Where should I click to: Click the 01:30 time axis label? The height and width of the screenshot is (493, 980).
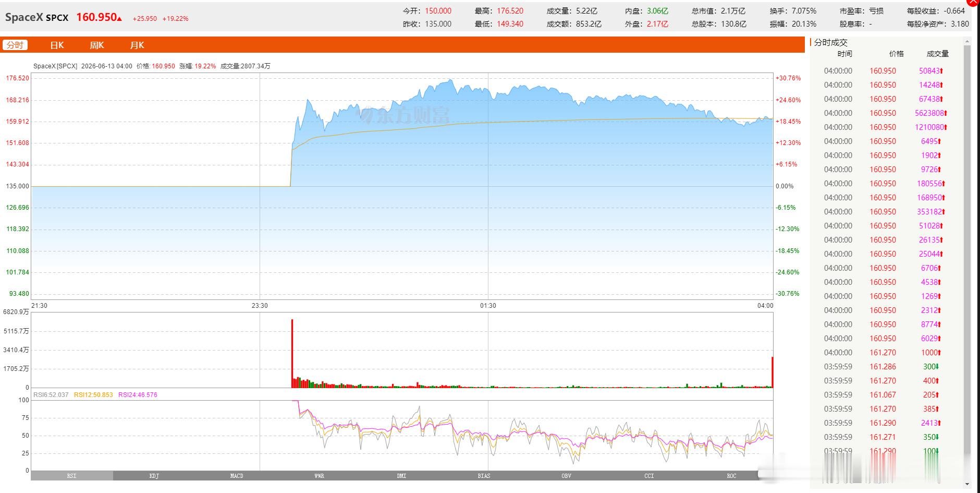pos(488,306)
